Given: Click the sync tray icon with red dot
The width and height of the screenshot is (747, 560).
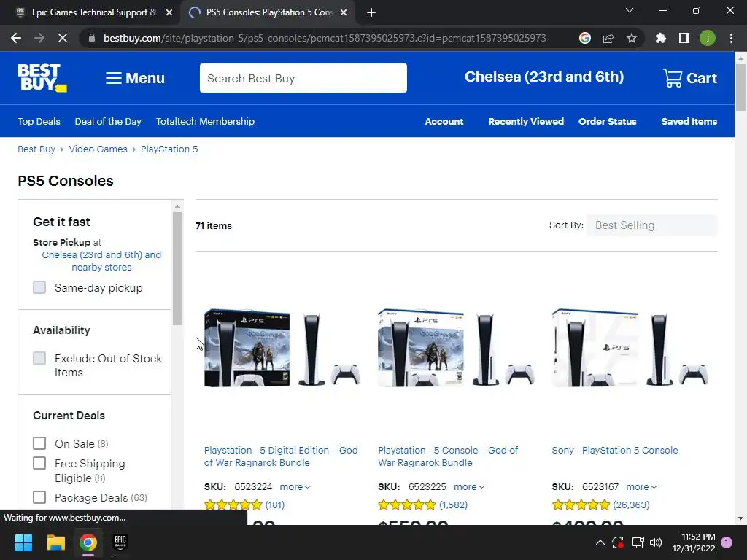Looking at the screenshot, I should (618, 542).
